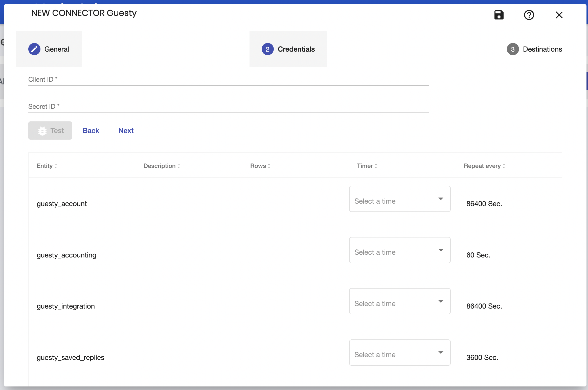Open time dropdown for guesty_integration

pyautogui.click(x=400, y=301)
